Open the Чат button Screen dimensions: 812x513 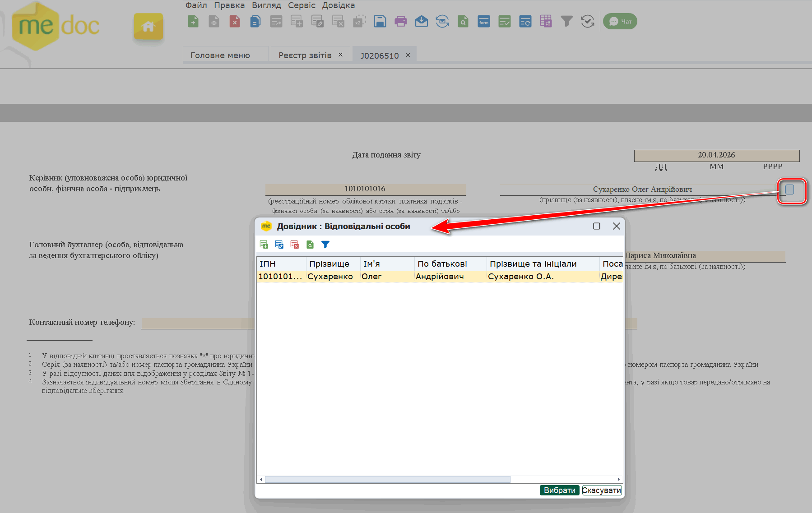coord(620,21)
